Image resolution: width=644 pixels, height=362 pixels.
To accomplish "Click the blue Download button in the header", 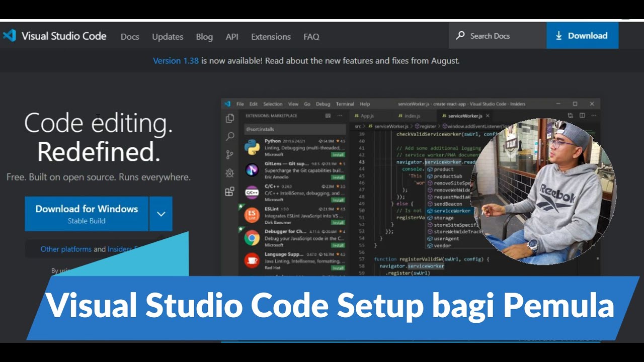I will pos(582,36).
